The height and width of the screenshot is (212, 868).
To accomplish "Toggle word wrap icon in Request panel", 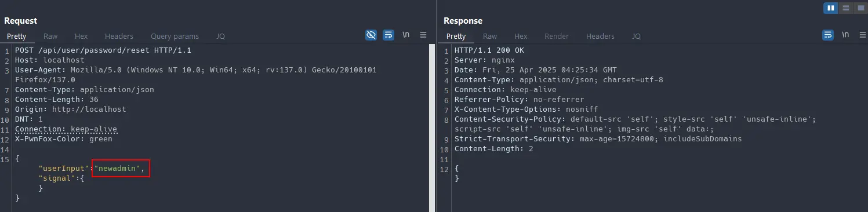I will (x=388, y=35).
